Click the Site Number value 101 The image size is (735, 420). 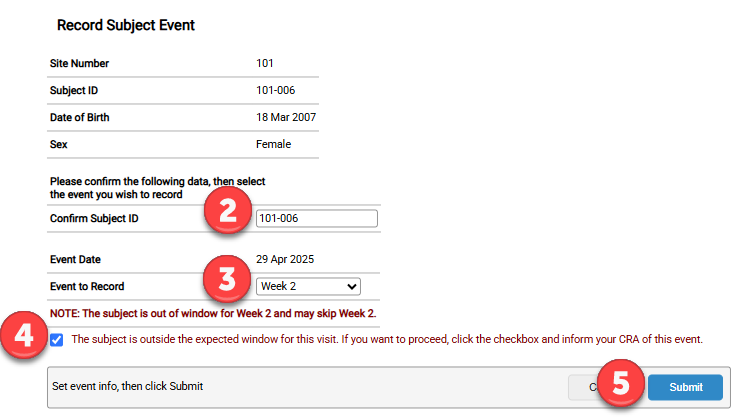point(266,64)
